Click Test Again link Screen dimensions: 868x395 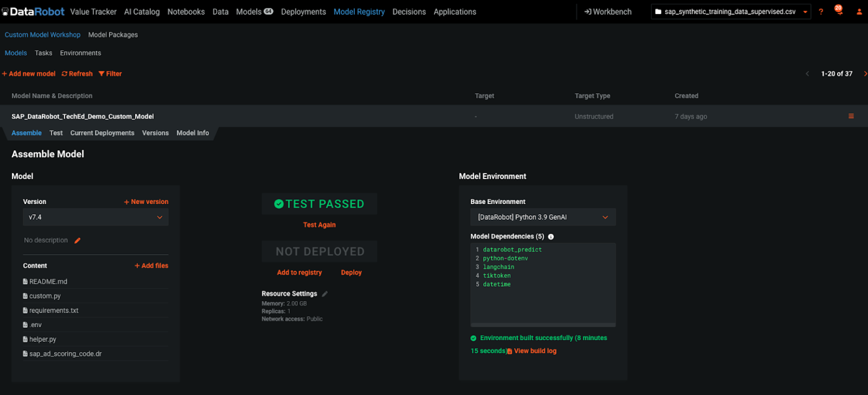click(319, 224)
